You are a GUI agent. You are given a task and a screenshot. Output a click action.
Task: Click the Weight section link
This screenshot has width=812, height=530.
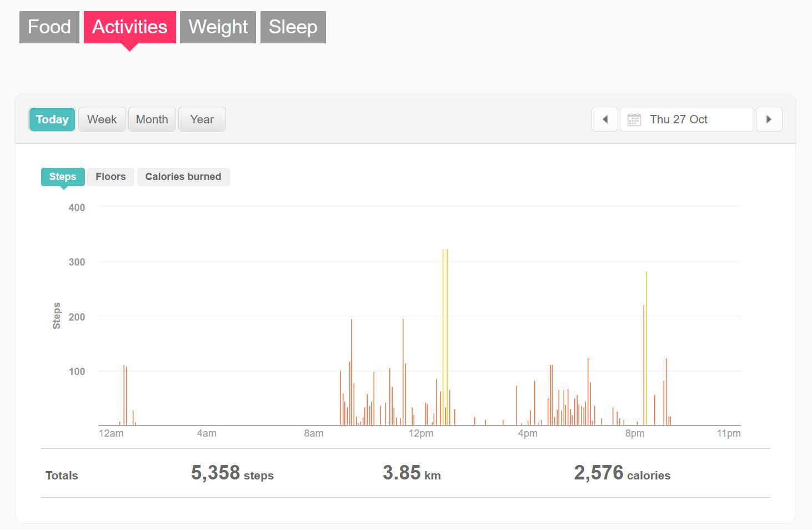click(217, 26)
